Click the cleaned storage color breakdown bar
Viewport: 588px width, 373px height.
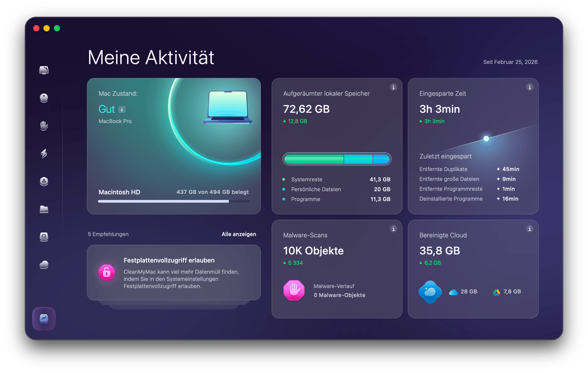click(337, 159)
